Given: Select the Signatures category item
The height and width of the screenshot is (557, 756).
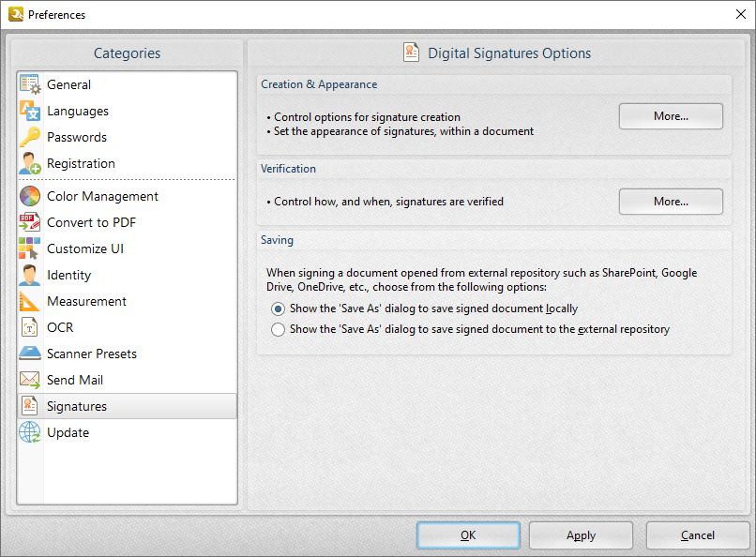Looking at the screenshot, I should [x=77, y=406].
